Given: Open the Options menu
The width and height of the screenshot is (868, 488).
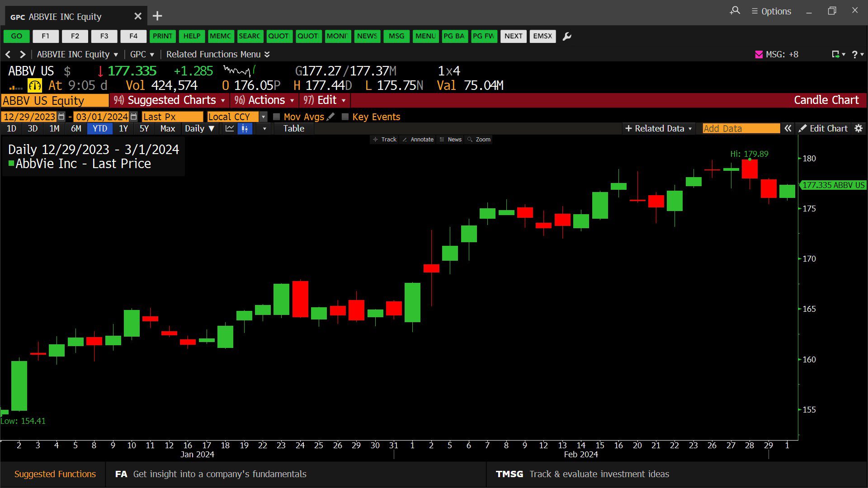Looking at the screenshot, I should pyautogui.click(x=771, y=11).
